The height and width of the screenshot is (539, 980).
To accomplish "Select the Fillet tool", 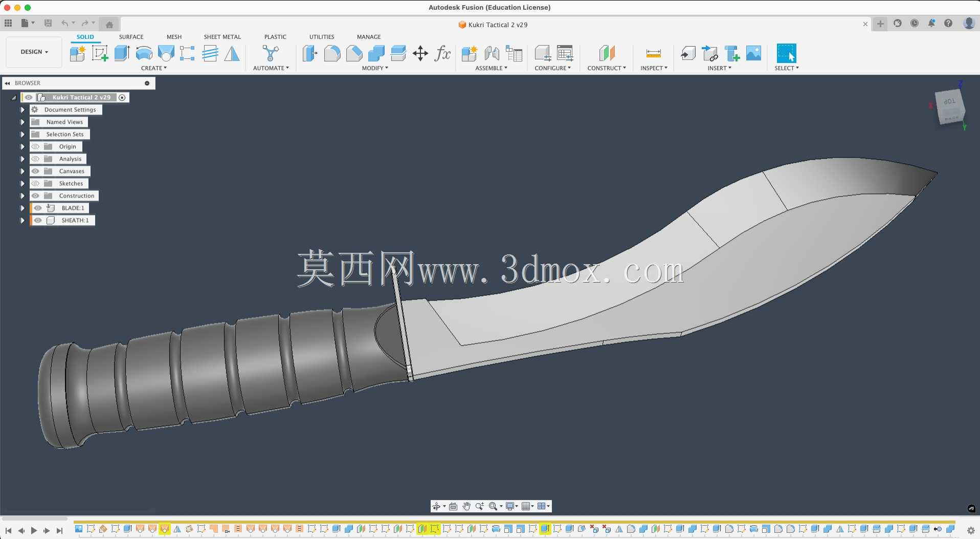I will pyautogui.click(x=332, y=53).
